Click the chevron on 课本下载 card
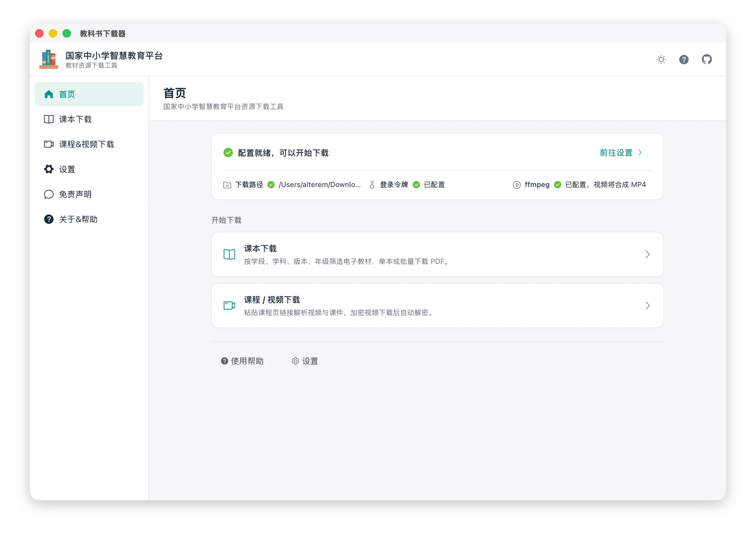Screen dimensions: 756x536 pyautogui.click(x=648, y=255)
